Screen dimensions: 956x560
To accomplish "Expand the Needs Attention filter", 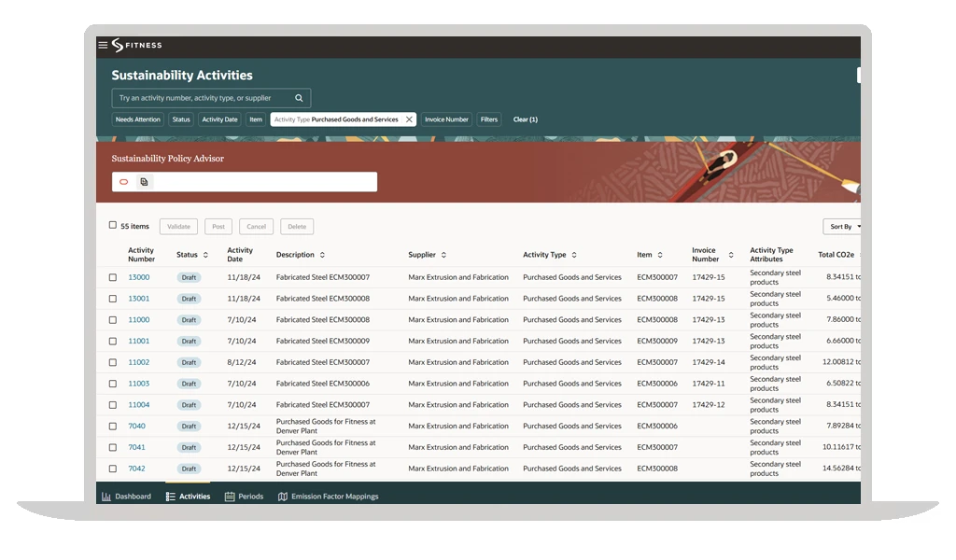I will point(138,119).
